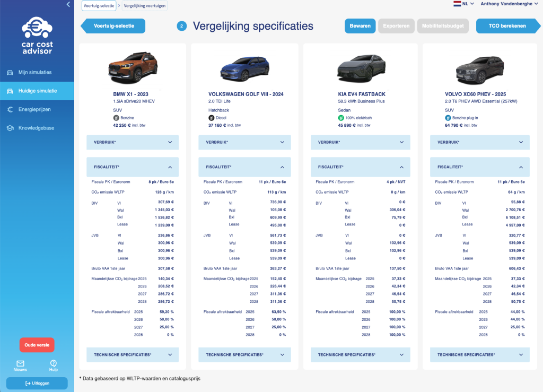Click the TCO berekenen button
The width and height of the screenshot is (543, 392).
(508, 26)
